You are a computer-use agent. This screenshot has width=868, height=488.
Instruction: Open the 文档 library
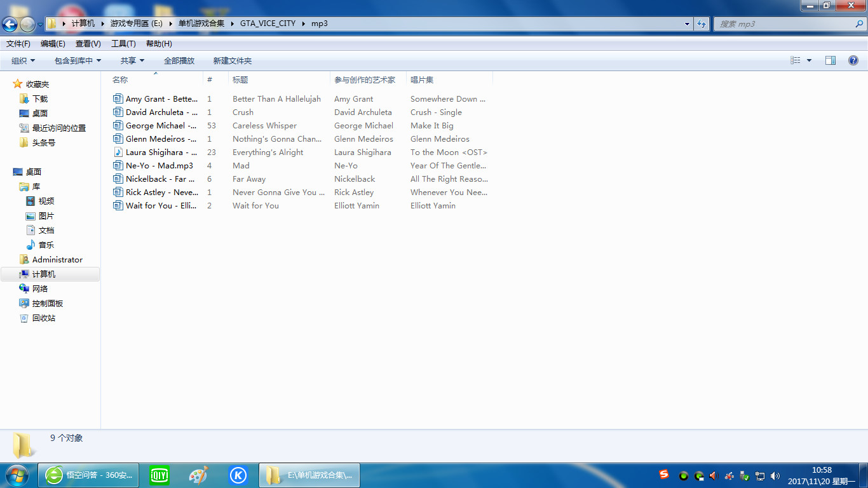tap(46, 230)
